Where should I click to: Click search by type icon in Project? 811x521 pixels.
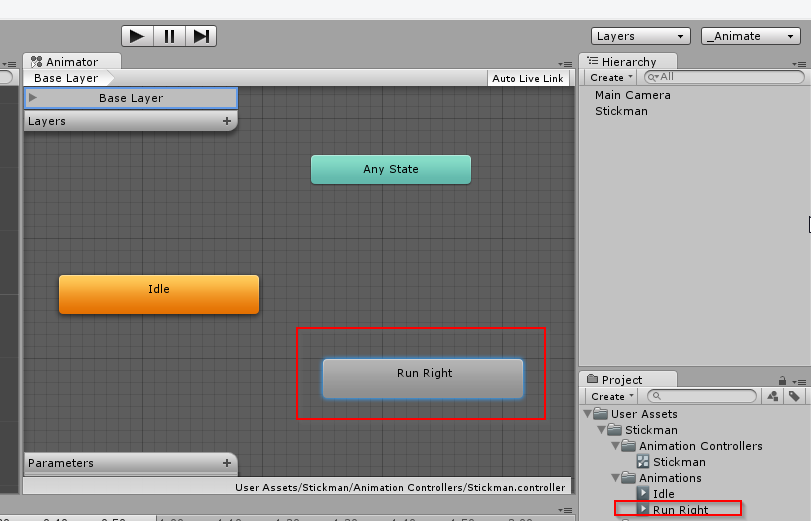pyautogui.click(x=772, y=396)
